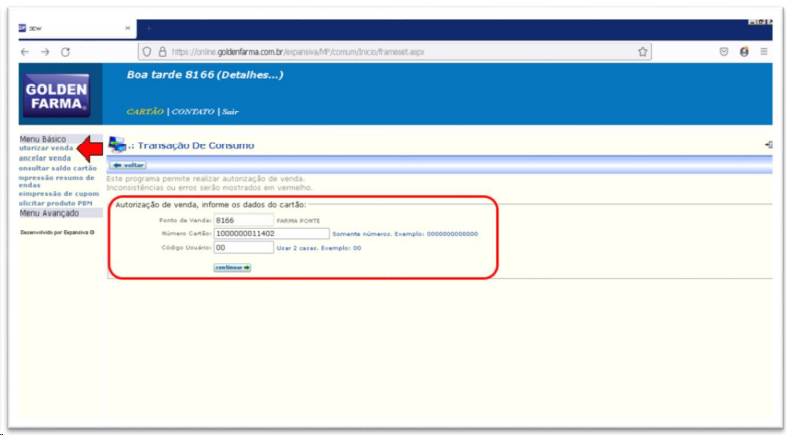Click the browser address bar URL
The image size is (786, 435).
tap(298, 52)
